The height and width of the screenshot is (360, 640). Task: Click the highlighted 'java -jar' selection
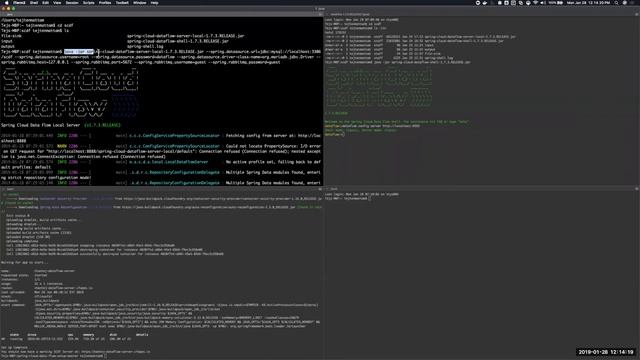79,52
